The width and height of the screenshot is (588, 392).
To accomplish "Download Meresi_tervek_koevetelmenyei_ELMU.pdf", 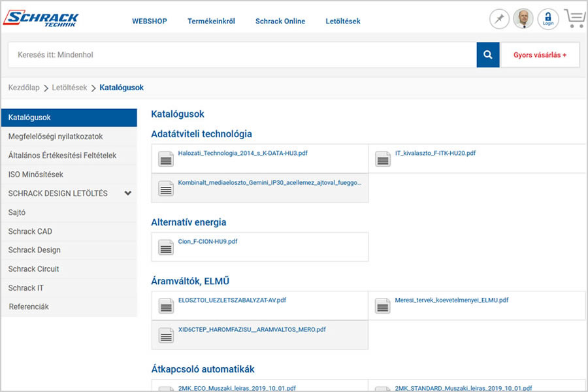I will click(x=451, y=300).
